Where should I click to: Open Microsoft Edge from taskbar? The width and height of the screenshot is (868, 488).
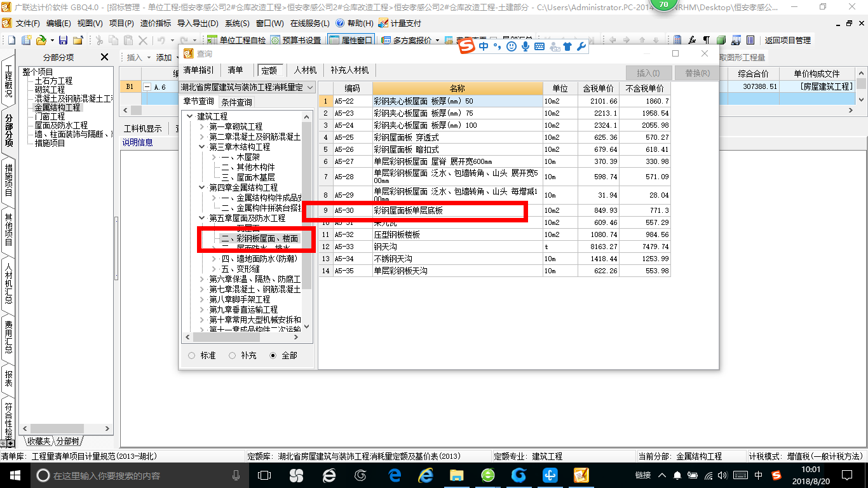395,475
